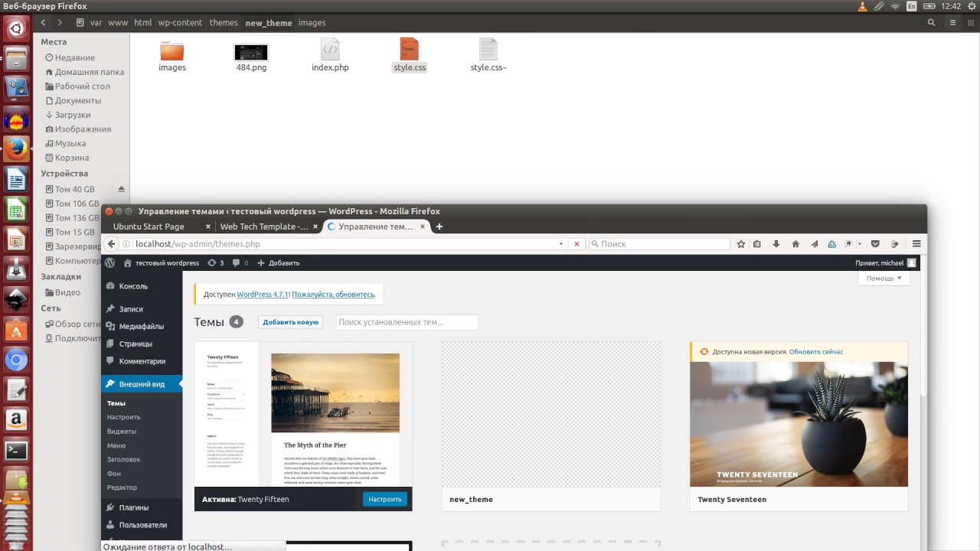This screenshot has width=980, height=551.
Task: Open Amazon icon in Ubuntu dock
Action: 16,419
